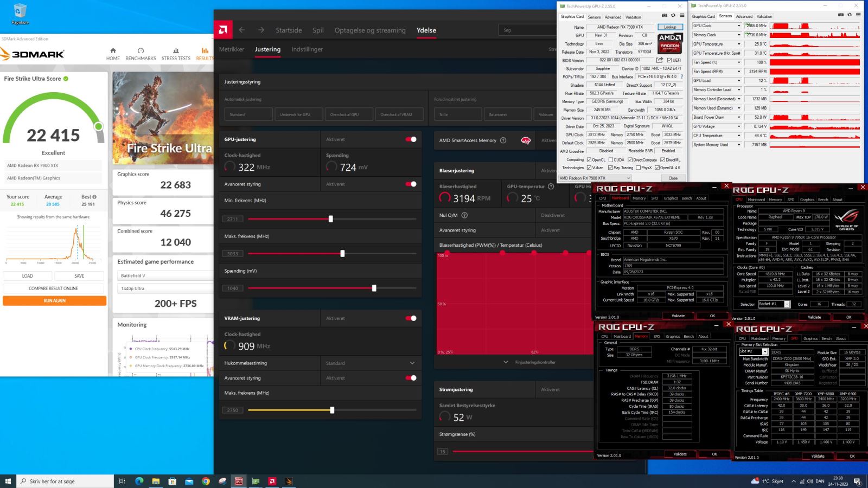The height and width of the screenshot is (488, 868).
Task: Open Slot #2 dropdown in CPU-Z SPD window
Action: point(754,351)
